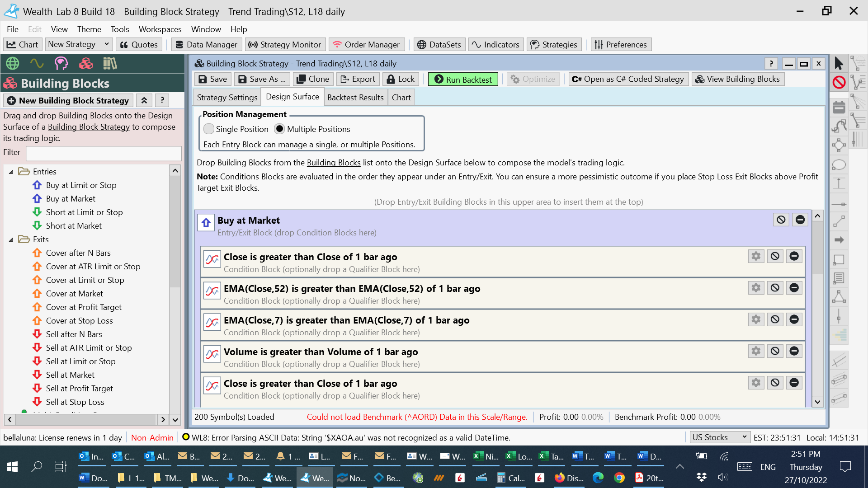Show hidden system tray icons chevron
The height and width of the screenshot is (488, 868).
[x=679, y=467]
